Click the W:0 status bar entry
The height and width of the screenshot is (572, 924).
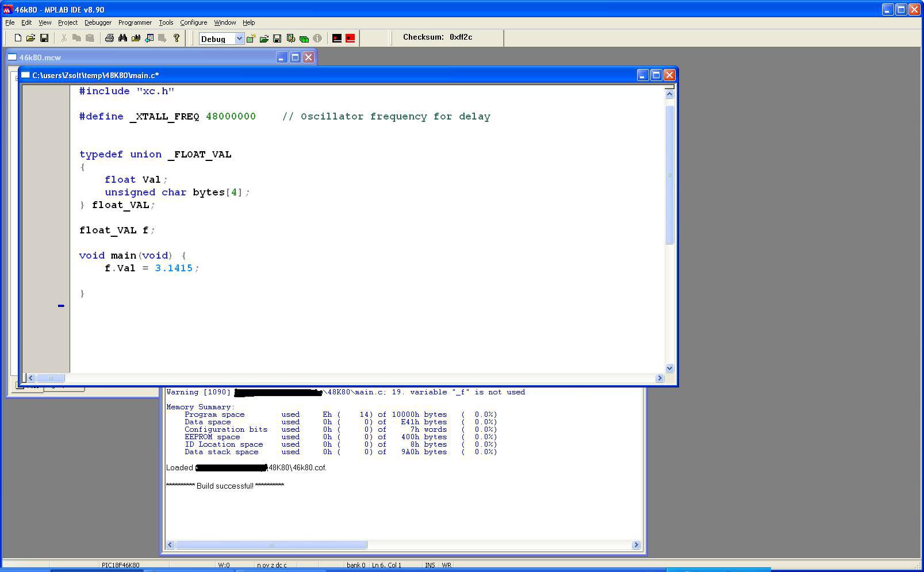224,565
